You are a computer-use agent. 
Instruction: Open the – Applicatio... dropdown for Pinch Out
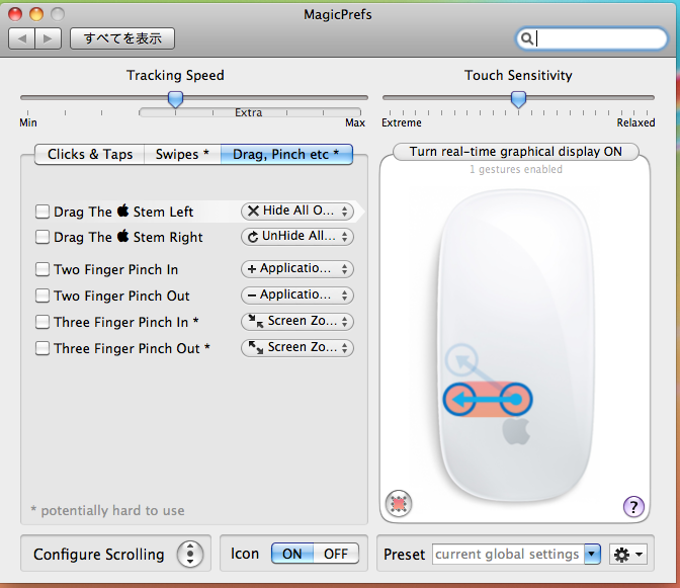click(x=298, y=295)
